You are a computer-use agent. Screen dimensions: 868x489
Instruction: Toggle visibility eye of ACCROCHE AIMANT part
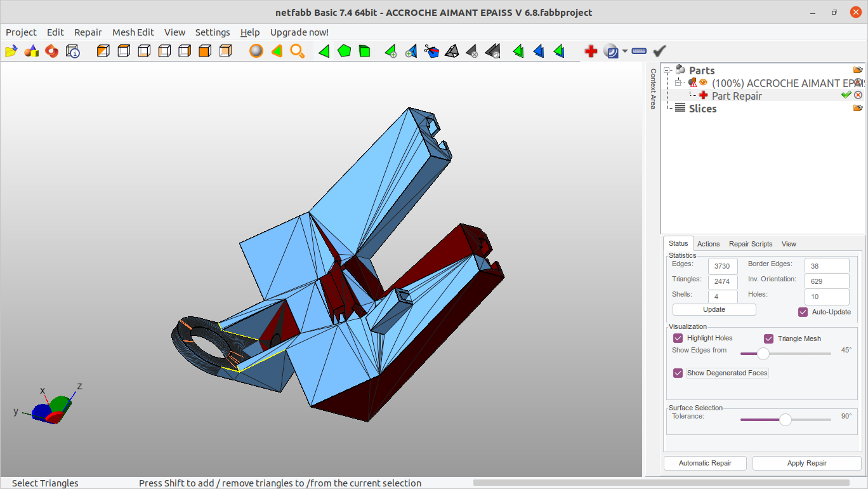click(x=703, y=83)
